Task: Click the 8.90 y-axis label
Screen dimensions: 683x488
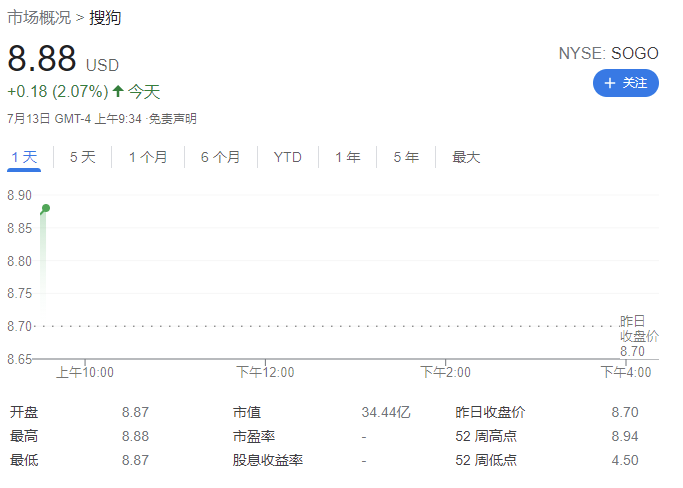Action: pos(20,195)
